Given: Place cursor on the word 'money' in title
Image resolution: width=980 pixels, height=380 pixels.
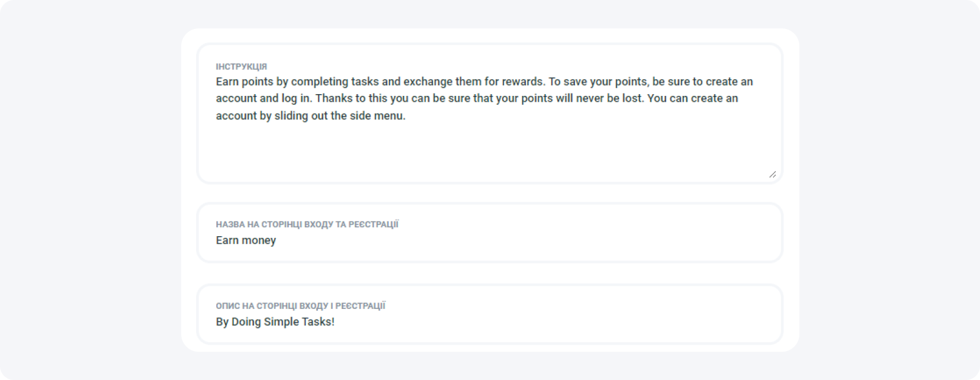Looking at the screenshot, I should coord(259,240).
